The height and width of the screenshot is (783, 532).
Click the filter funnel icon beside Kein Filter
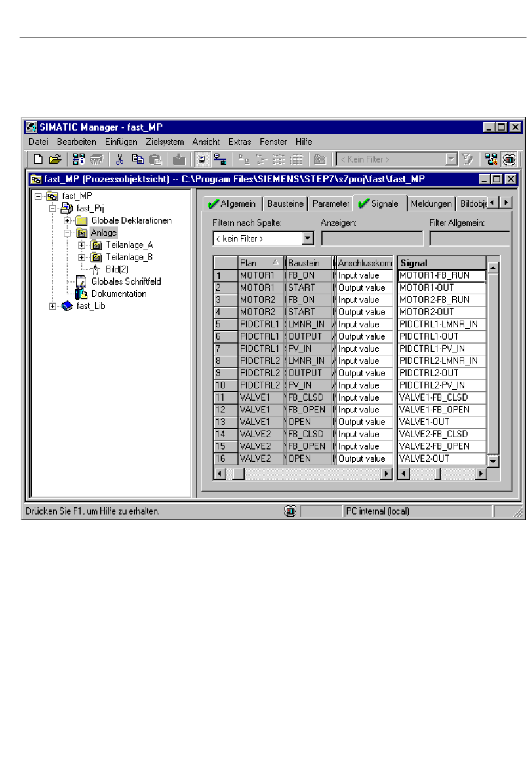[x=468, y=160]
